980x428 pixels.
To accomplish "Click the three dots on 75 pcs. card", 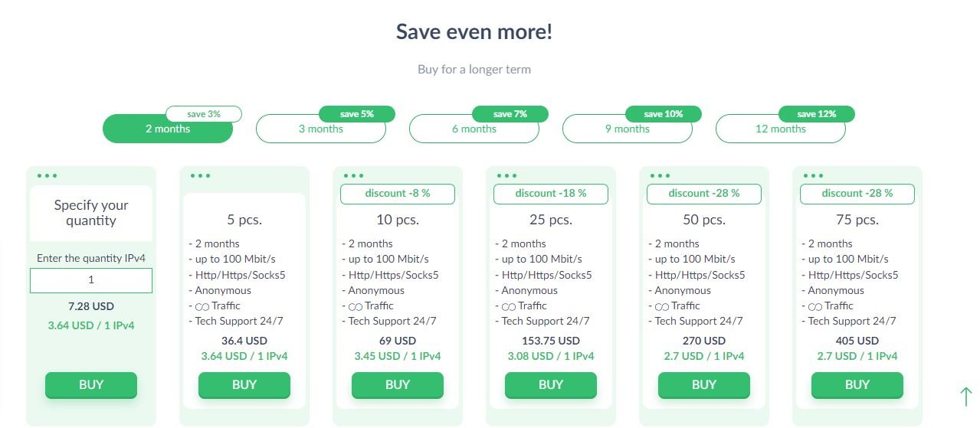I will tap(813, 175).
